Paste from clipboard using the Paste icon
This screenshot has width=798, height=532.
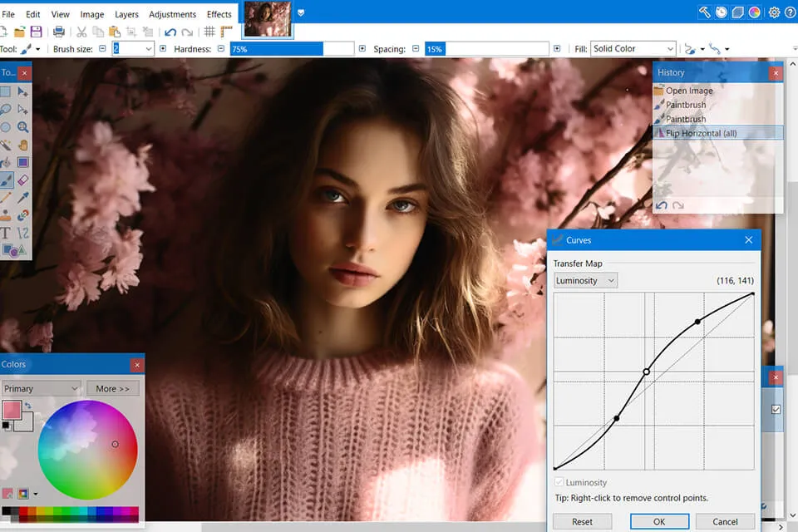click(x=115, y=32)
